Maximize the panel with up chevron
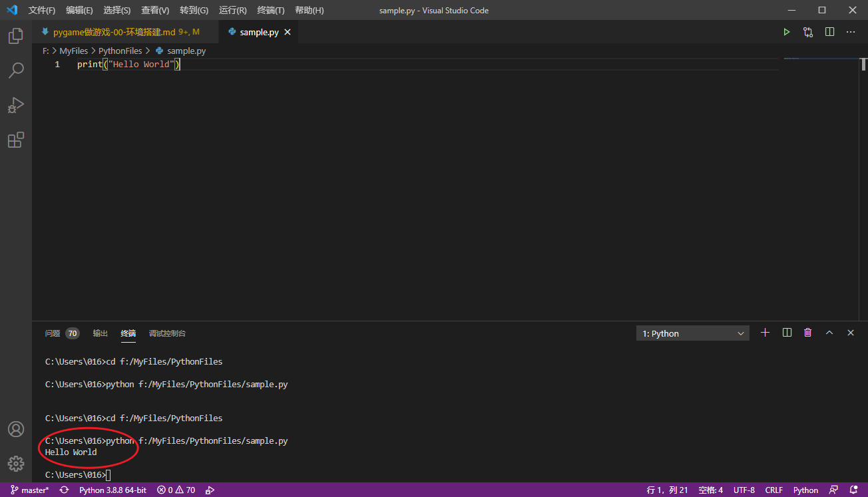868x497 pixels. pos(829,333)
